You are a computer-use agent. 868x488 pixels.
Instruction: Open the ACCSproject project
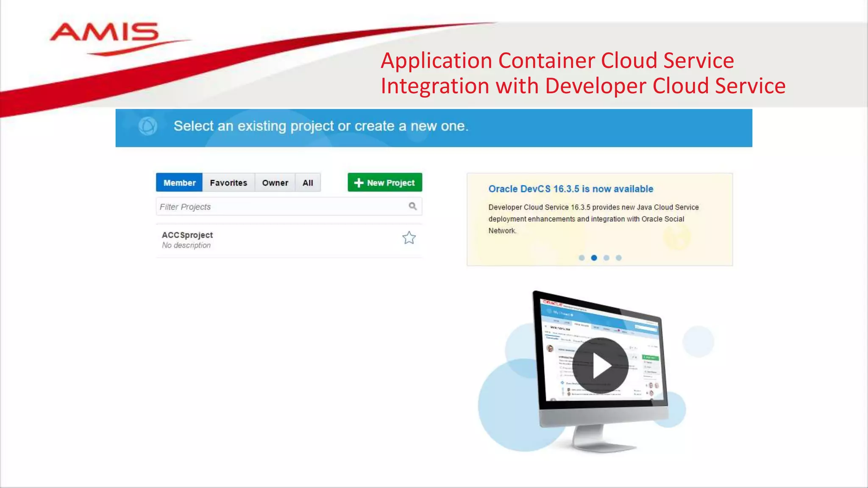187,235
